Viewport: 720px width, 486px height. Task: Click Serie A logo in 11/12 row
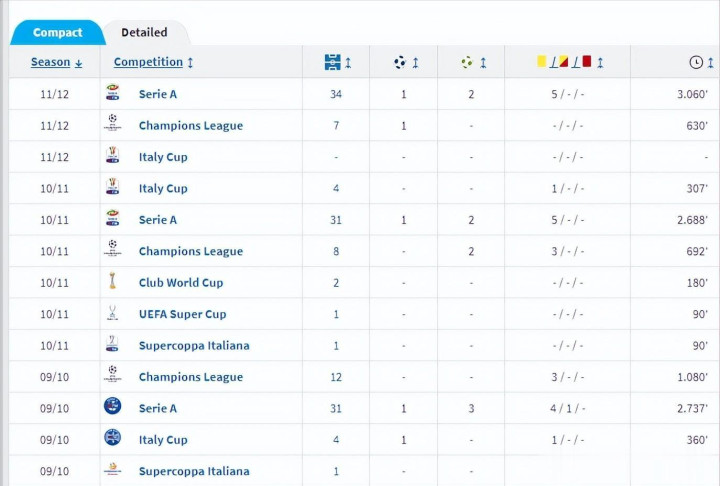(x=113, y=94)
